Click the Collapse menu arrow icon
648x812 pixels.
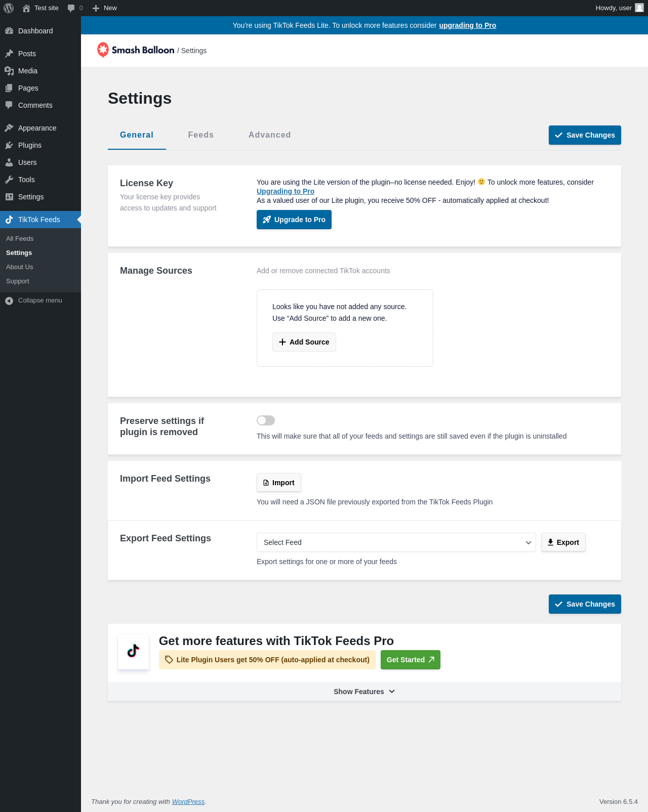click(9, 301)
